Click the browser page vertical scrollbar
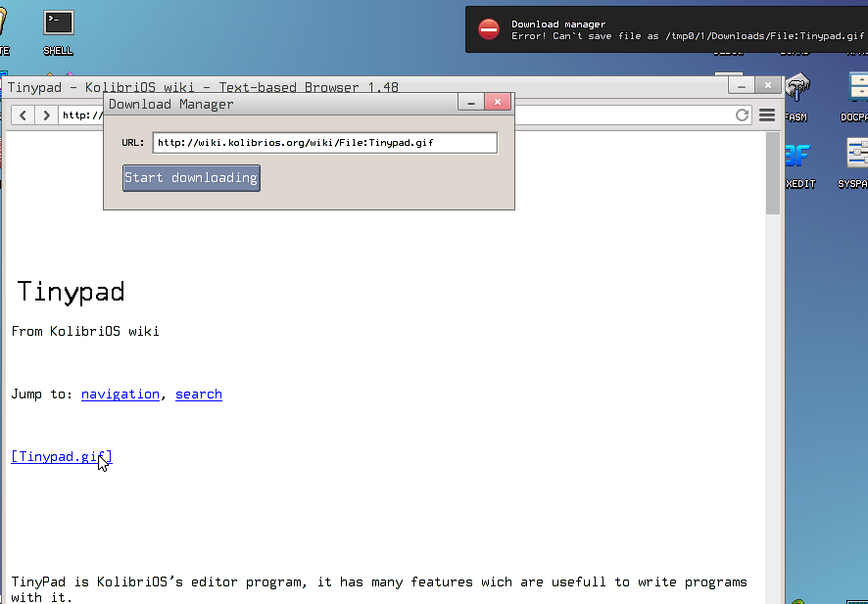Viewport: 868px width, 604px height. [773, 294]
